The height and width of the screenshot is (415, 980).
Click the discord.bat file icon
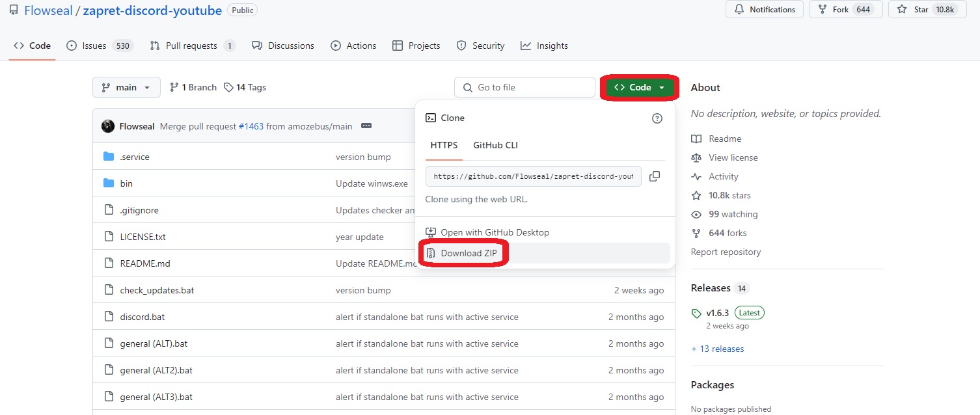tap(109, 317)
